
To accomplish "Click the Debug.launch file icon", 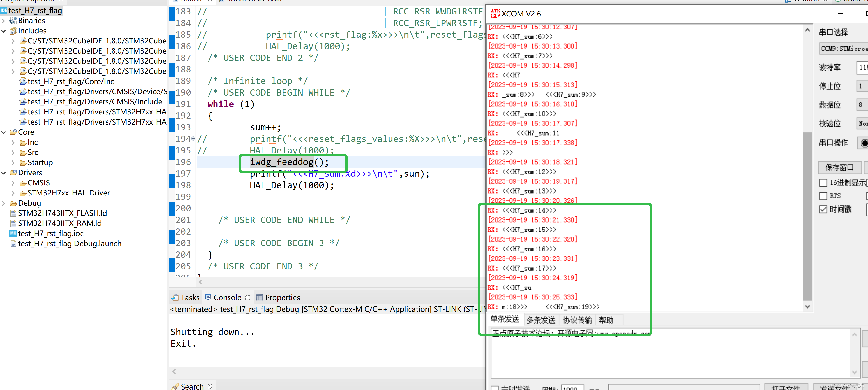I will 13,244.
